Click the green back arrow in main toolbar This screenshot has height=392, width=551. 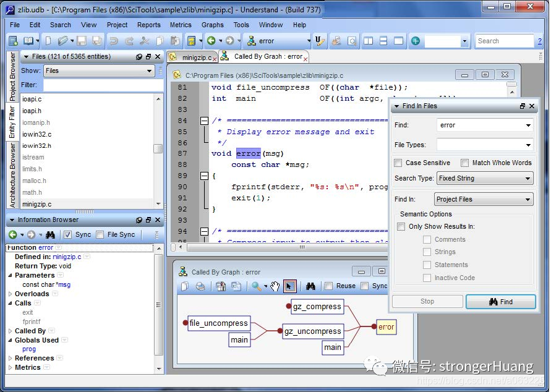[211, 41]
